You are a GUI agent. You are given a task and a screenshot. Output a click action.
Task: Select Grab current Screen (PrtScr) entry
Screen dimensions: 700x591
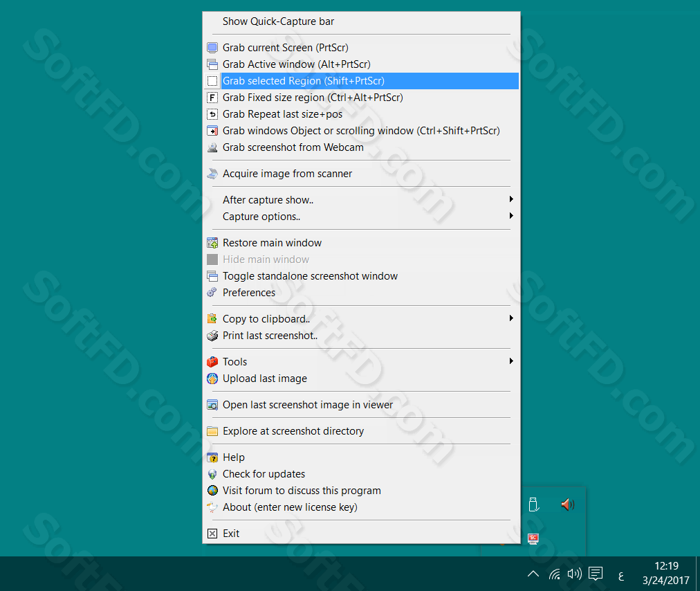point(361,48)
